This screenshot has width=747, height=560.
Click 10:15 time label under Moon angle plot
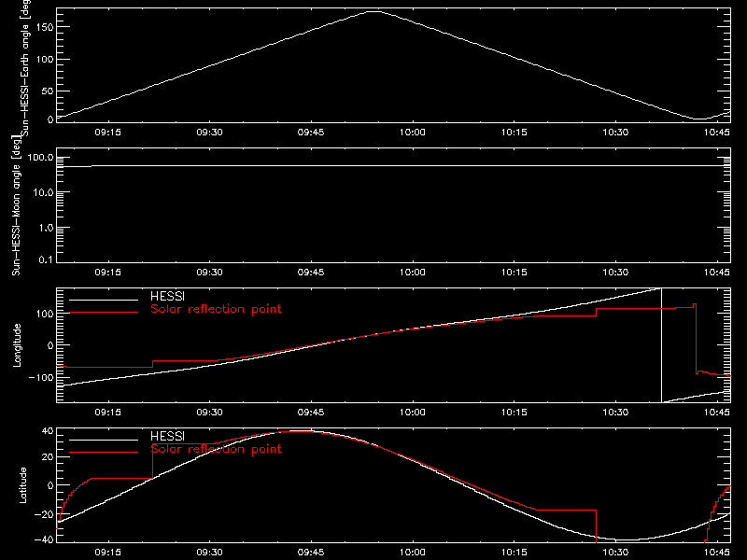pos(514,273)
